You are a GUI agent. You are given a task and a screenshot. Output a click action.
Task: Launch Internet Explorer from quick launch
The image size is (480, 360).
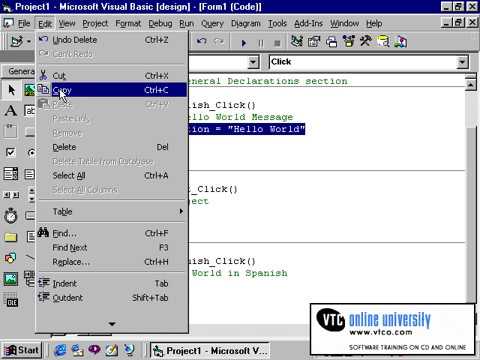(60, 350)
